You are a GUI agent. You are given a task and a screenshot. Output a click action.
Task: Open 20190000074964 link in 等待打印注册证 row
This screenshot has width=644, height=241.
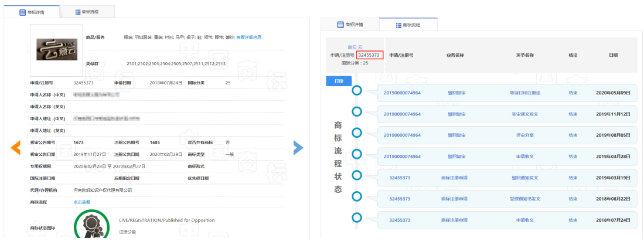[x=402, y=93]
